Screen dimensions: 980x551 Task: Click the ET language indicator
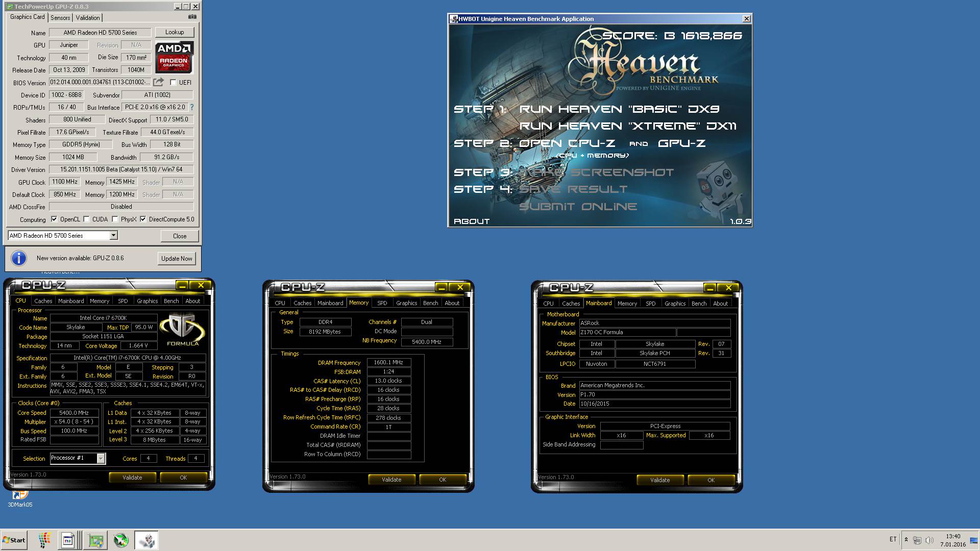tap(893, 539)
